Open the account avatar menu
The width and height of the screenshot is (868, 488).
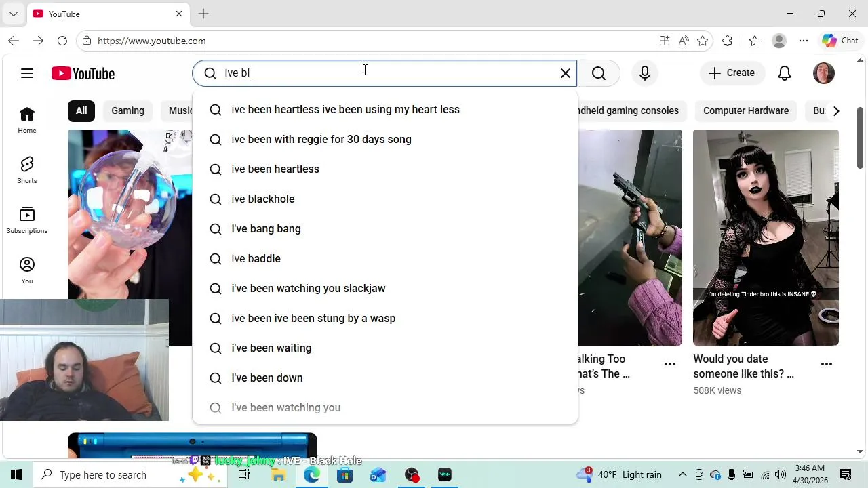tap(824, 73)
